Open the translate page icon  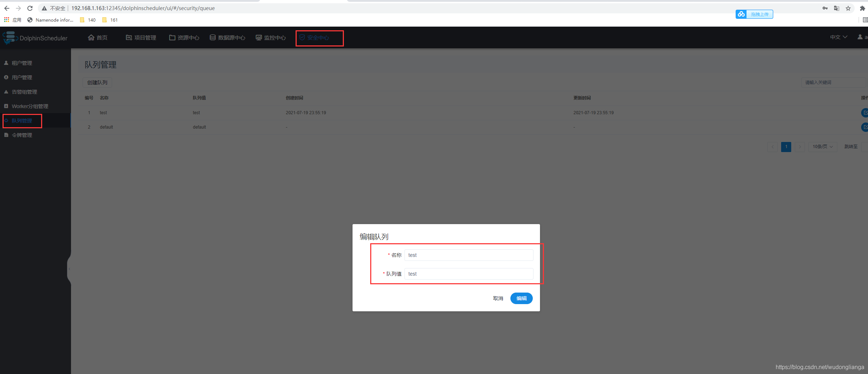(x=837, y=8)
